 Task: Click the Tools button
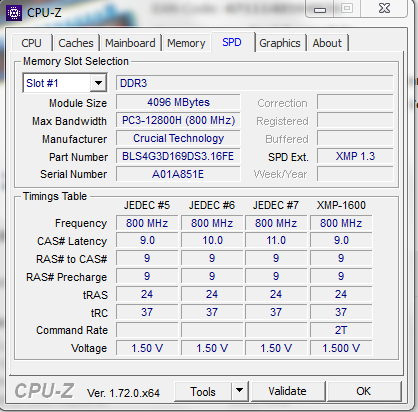(203, 391)
